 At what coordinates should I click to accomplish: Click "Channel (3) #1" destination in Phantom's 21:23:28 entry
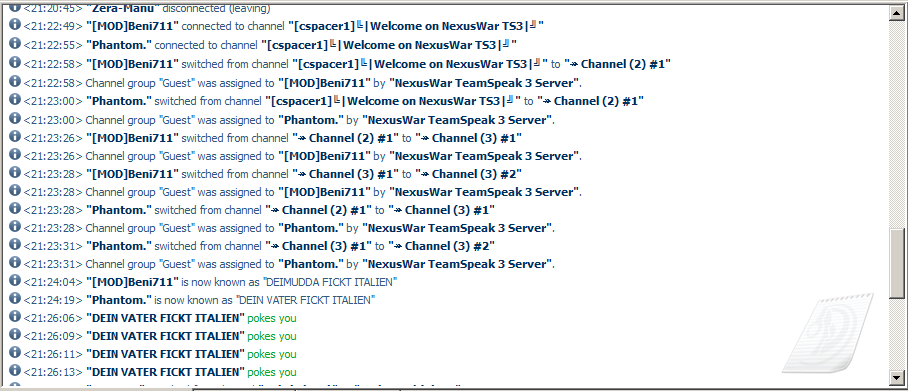[x=441, y=210]
